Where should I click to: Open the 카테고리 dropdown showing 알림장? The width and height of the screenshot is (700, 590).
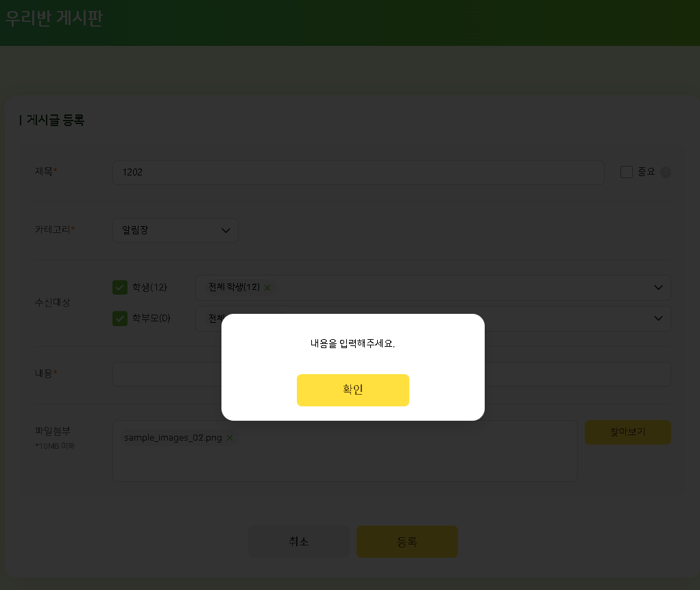pos(176,230)
